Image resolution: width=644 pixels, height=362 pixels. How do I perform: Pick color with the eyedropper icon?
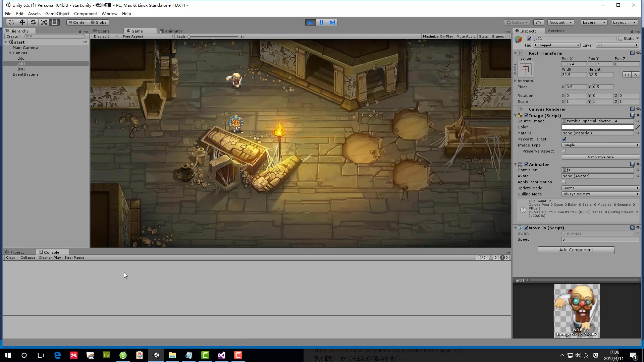637,127
